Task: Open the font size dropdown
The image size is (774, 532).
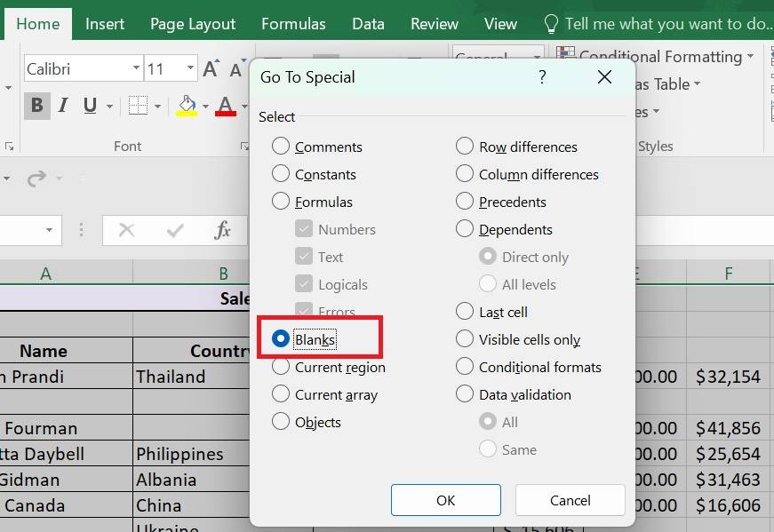Action: tap(190, 68)
